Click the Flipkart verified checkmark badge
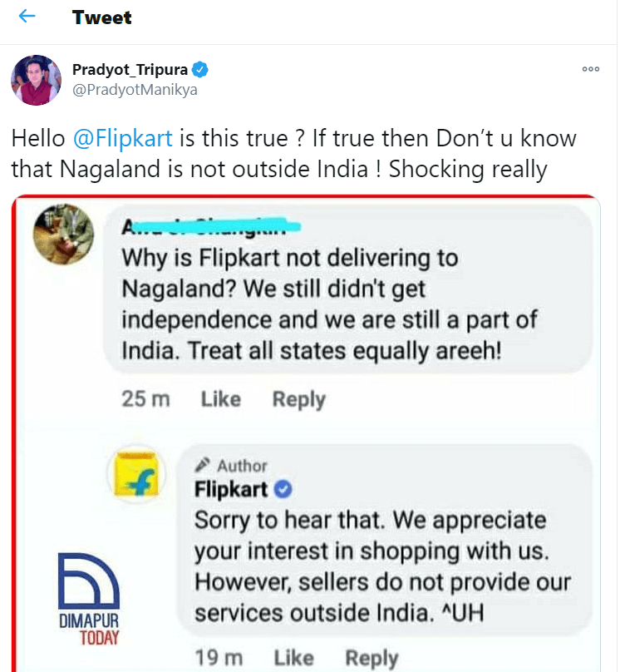The width and height of the screenshot is (620, 672). [282, 489]
